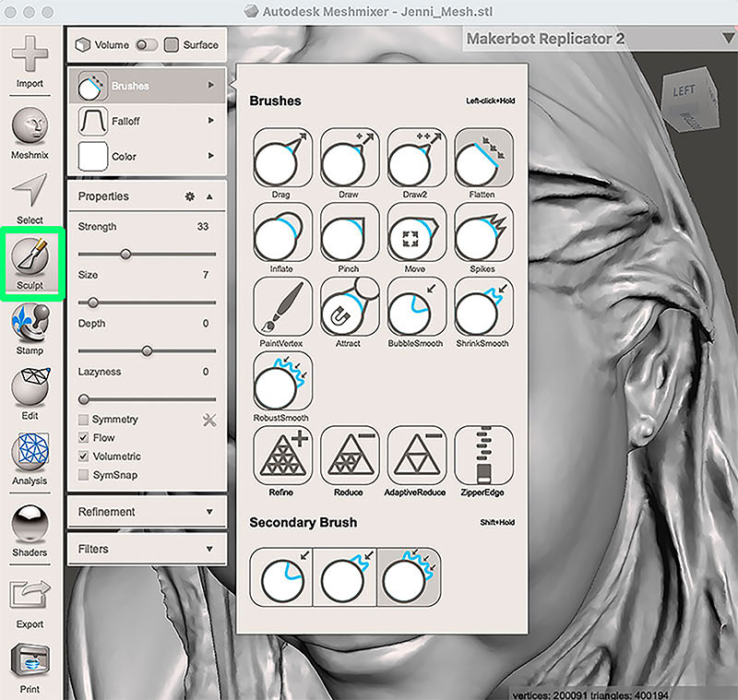Open the Makerbot Replicator 2 printer dropdown
Image resolution: width=738 pixels, height=700 pixels.
coord(601,39)
